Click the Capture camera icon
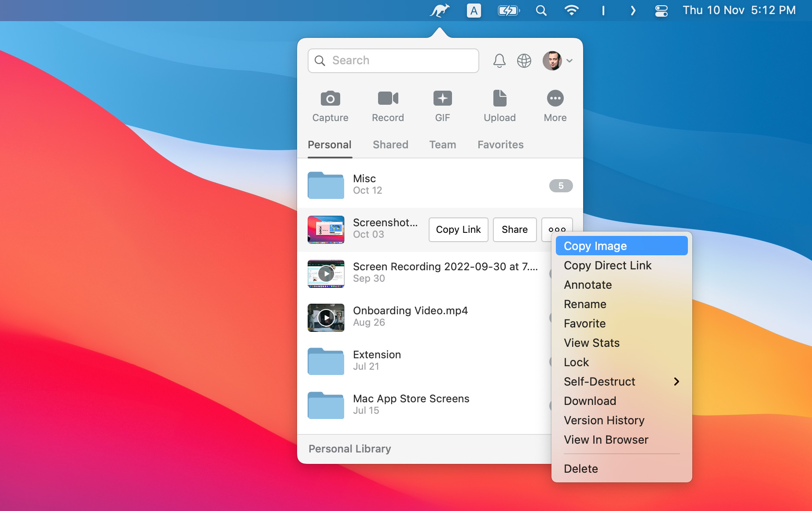Viewport: 812px width, 511px height. (330, 99)
